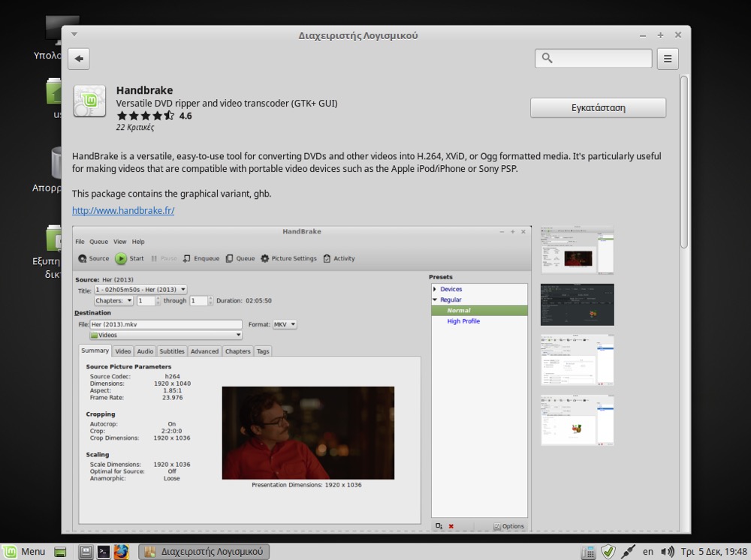This screenshot has height=560, width=751.
Task: Focus the search field in Software Manager
Action: (593, 59)
